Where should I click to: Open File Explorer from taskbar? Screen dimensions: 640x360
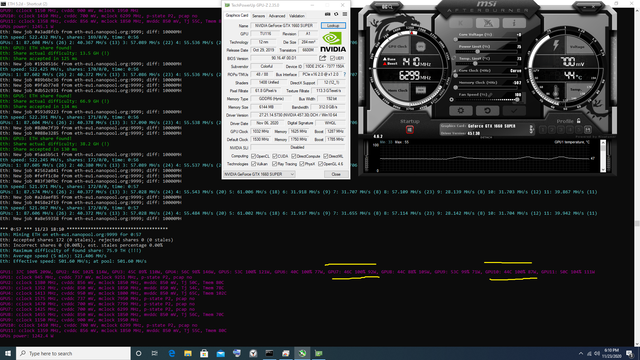click(188, 353)
